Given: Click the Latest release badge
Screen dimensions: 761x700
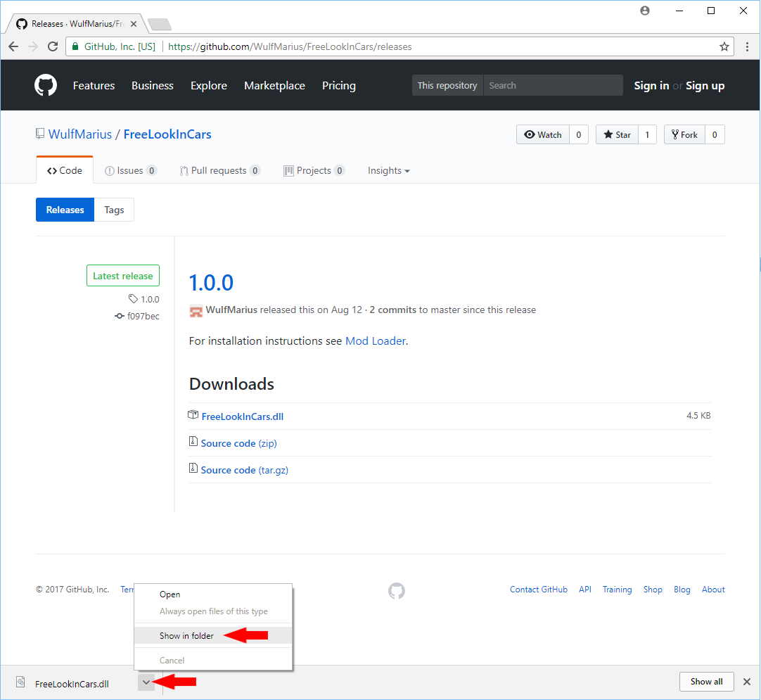Looking at the screenshot, I should [x=123, y=276].
